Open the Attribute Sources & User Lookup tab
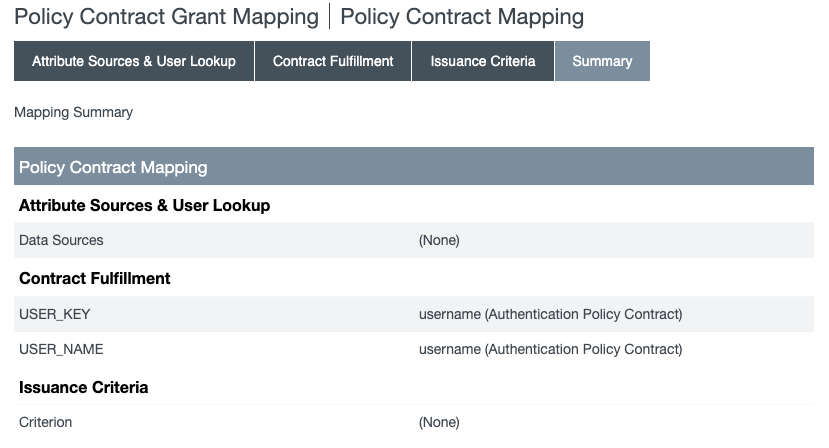The width and height of the screenshot is (829, 448). (x=134, y=61)
